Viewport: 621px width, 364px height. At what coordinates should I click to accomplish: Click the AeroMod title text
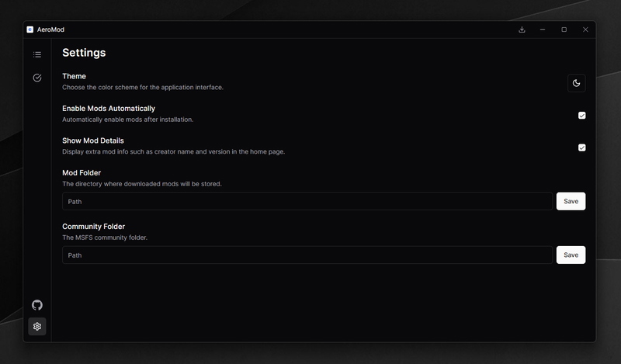[50, 29]
